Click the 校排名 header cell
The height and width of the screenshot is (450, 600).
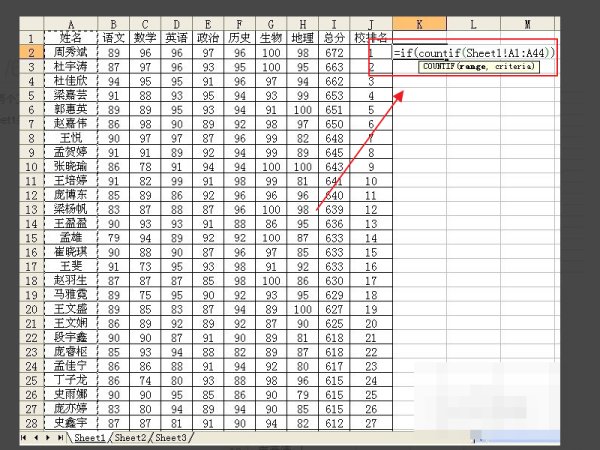[x=371, y=38]
